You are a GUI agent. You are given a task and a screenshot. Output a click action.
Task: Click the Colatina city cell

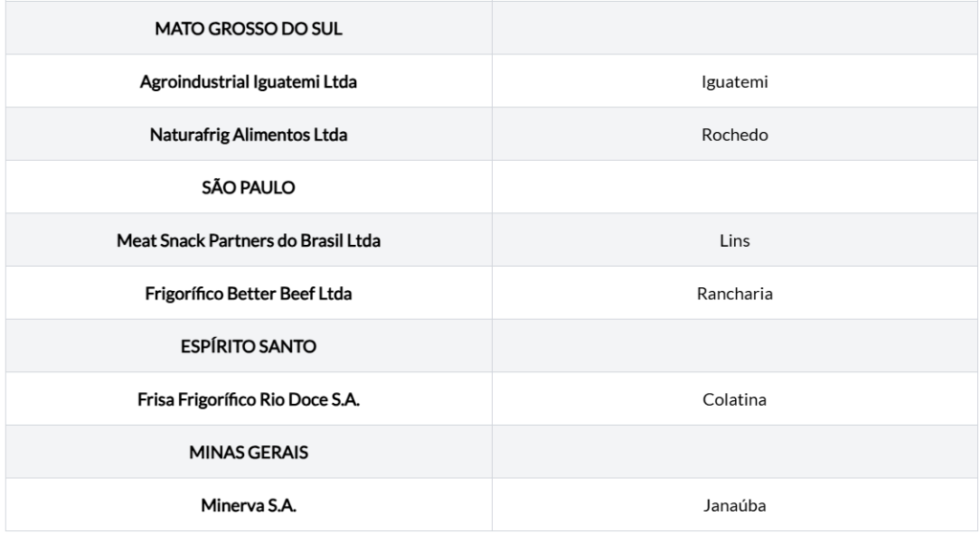point(735,400)
